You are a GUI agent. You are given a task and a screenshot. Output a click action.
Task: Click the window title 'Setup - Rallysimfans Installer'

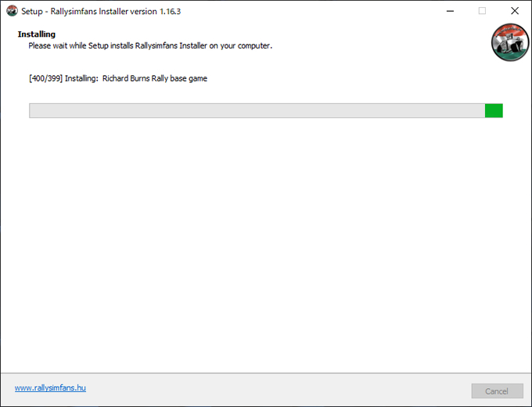89,11
